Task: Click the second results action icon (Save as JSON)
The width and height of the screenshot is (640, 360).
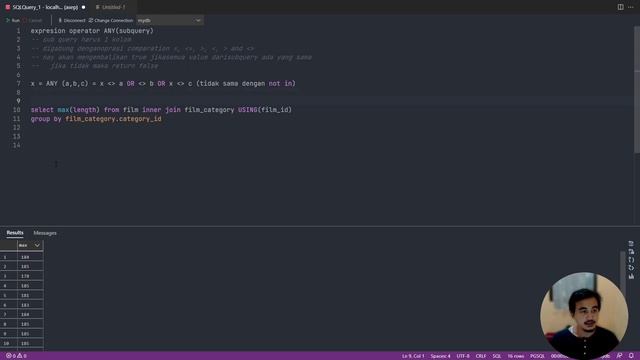Action: point(631,252)
